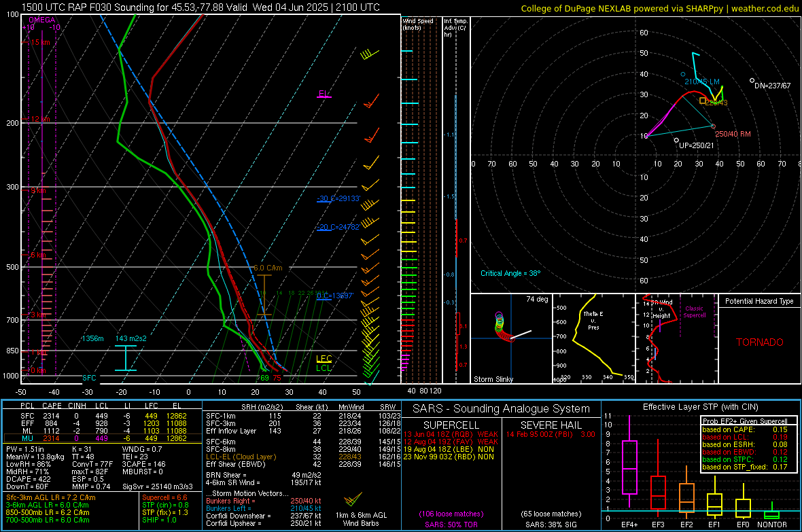Screen dimensions: 802x532
Task: Click the Eff Inflow Layer row
Action: pos(303,431)
